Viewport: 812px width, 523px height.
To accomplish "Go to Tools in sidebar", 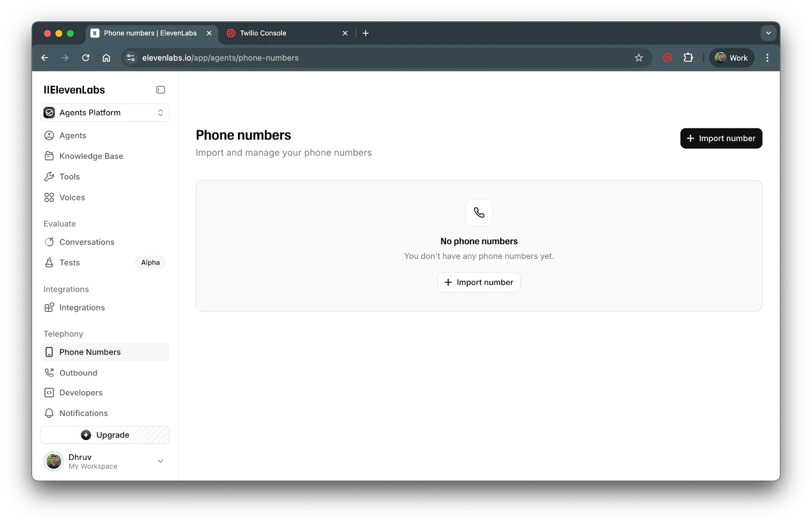I will coord(70,177).
